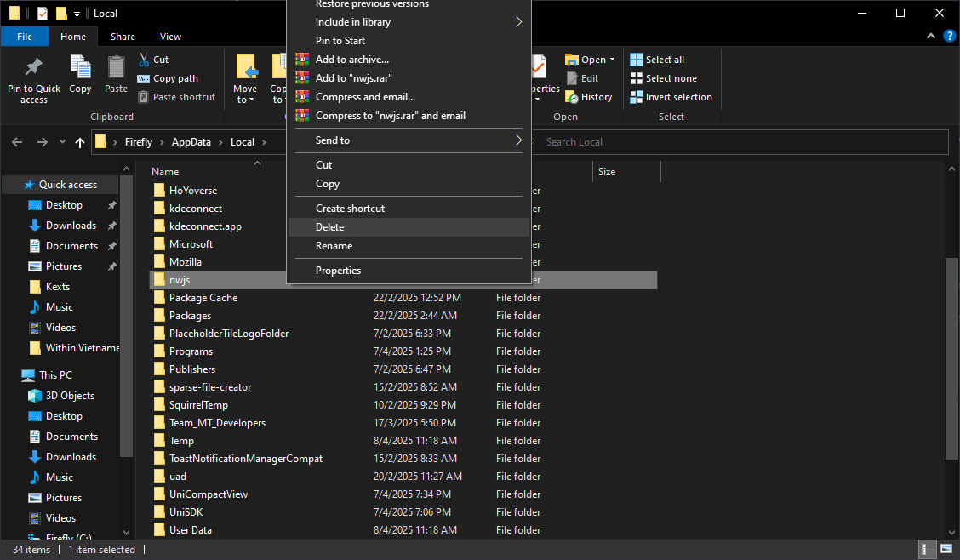This screenshot has width=960, height=560.
Task: Choose WinRAR 'Add to archive...' option
Action: (351, 60)
